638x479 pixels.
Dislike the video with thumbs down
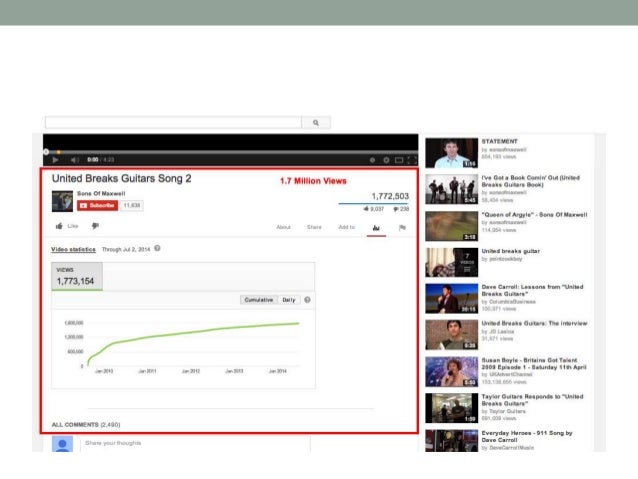tap(95, 226)
